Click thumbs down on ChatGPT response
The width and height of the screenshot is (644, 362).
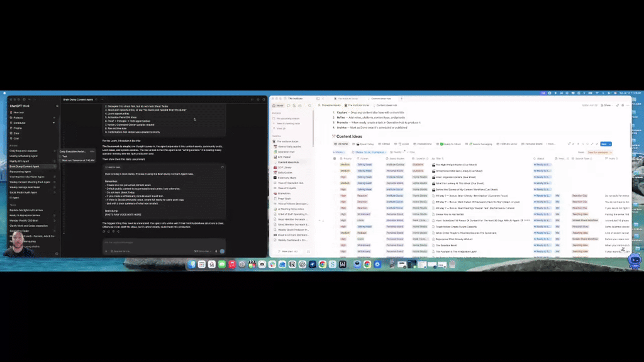[x=114, y=231]
